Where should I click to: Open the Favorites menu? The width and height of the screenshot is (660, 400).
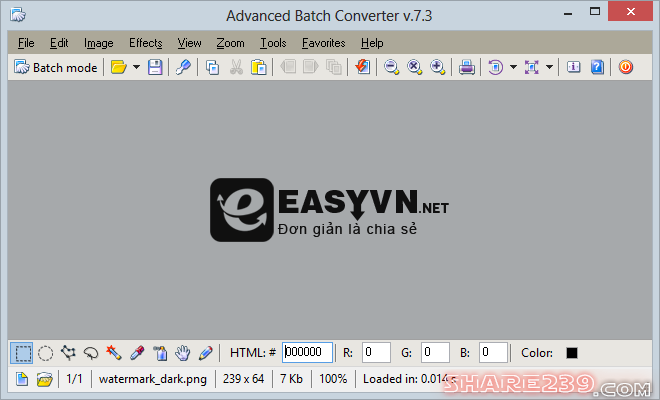coord(324,43)
